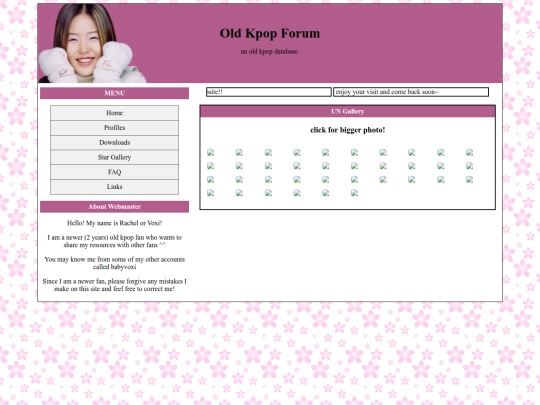Viewport: 540px width, 405px height.
Task: Click third thumbnail in fourth gallery row
Action: point(268,193)
